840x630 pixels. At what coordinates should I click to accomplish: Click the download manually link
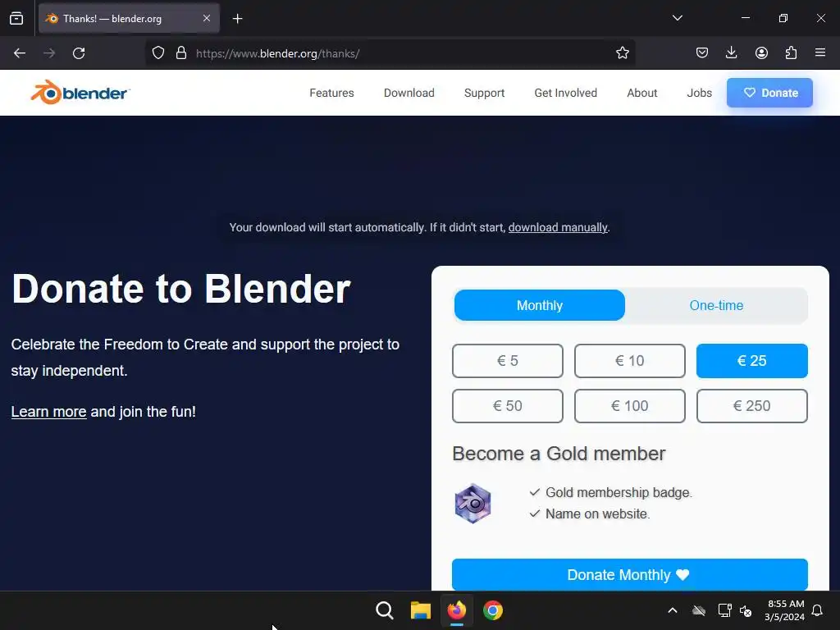coord(558,228)
